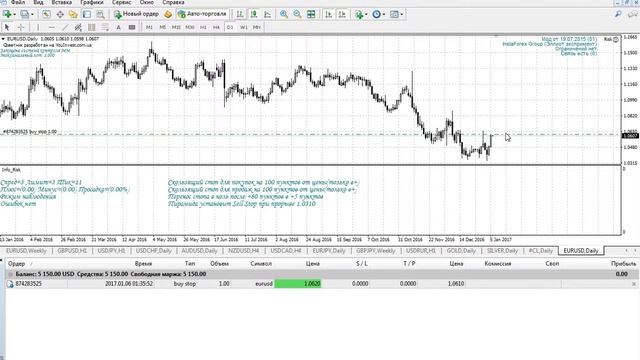Select the trendline drawing tool
The image size is (640, 360).
(x=65, y=27)
